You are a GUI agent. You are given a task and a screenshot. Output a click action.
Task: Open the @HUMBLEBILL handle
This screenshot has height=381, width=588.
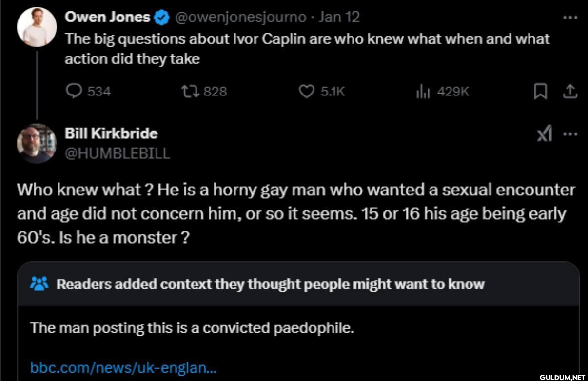pos(117,153)
